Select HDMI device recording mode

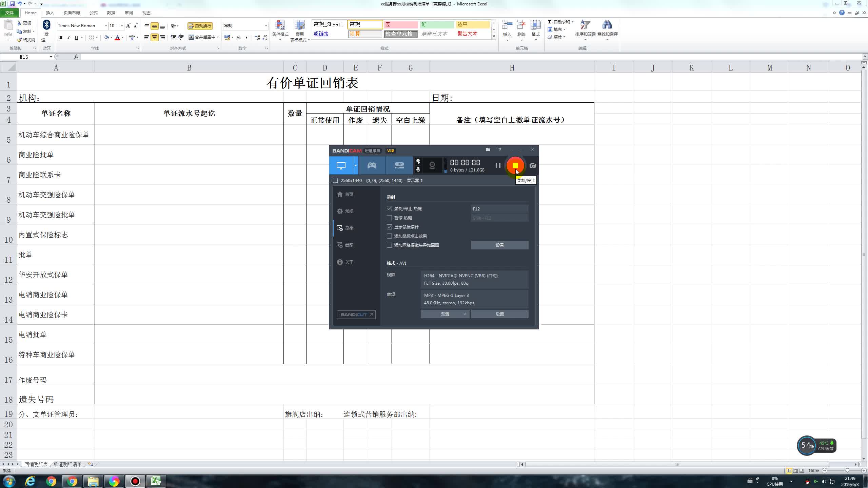[399, 165]
